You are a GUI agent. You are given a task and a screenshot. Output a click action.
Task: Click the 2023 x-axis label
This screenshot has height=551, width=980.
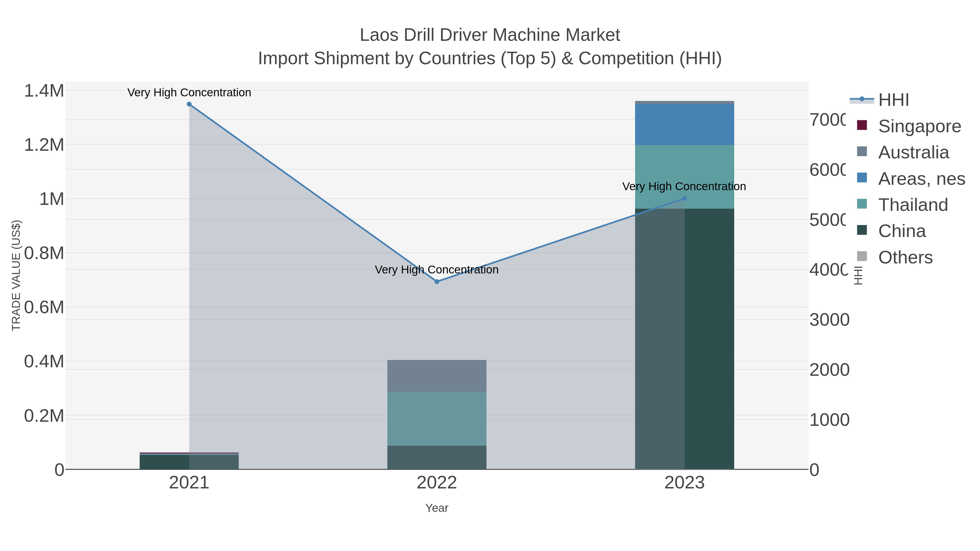[x=684, y=483]
